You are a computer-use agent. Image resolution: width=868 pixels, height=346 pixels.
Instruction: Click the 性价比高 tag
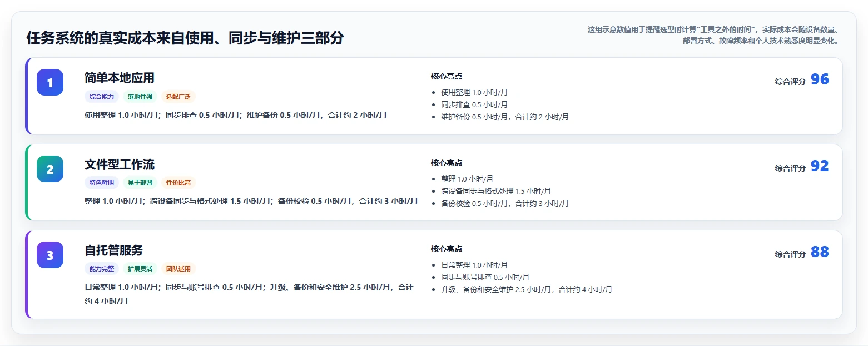click(178, 183)
